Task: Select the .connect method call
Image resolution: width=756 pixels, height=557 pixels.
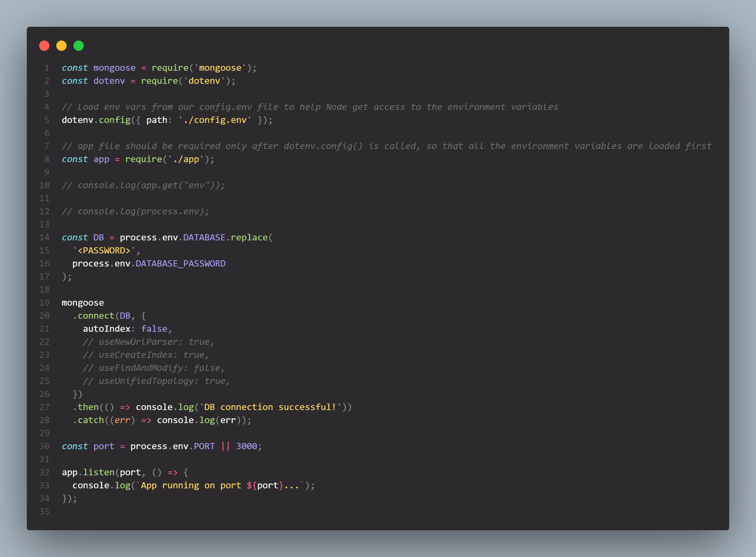Action: [x=96, y=316]
